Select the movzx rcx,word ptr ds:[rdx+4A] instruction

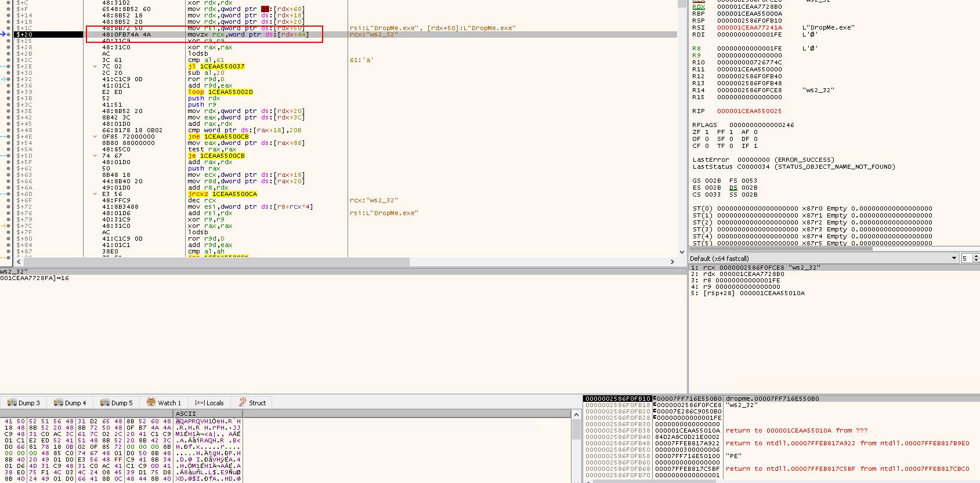[x=248, y=35]
